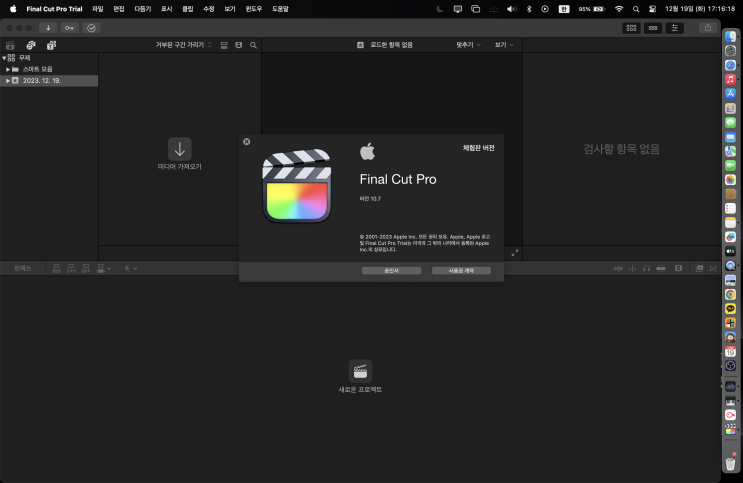Open Trash in the Dock
The width and height of the screenshot is (743, 483).
pos(730,463)
